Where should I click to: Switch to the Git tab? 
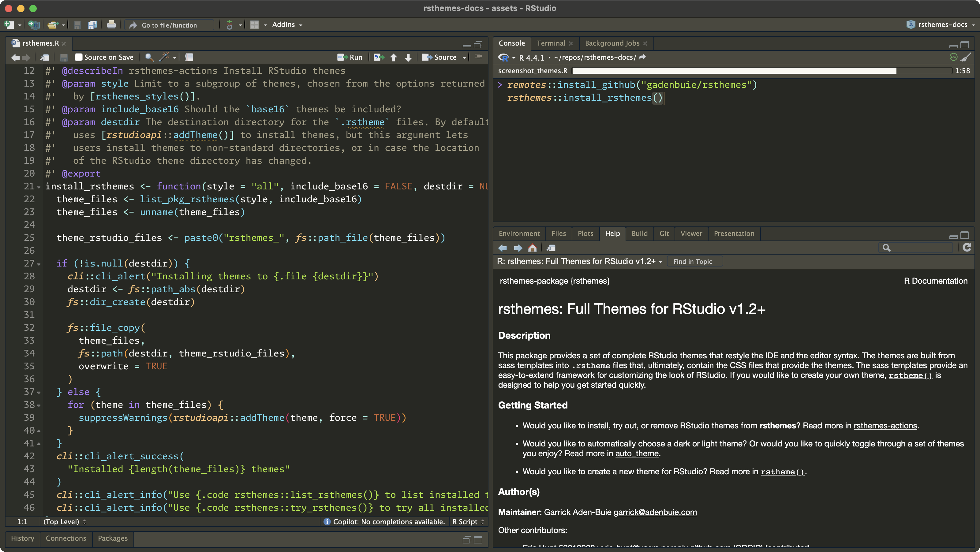click(664, 233)
